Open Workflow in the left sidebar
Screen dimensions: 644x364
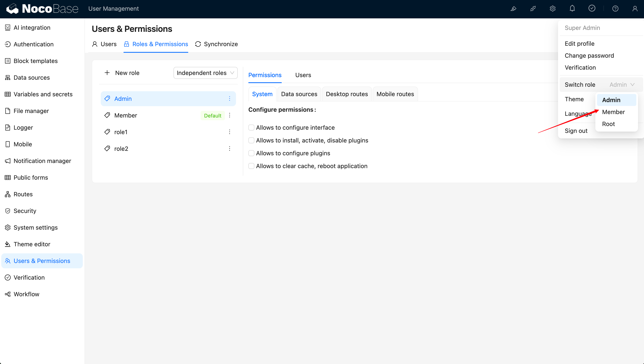click(x=26, y=294)
